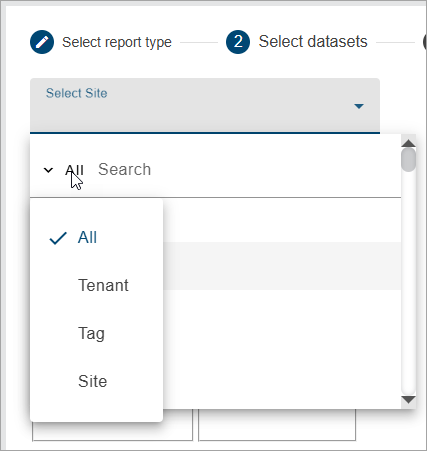This screenshot has width=427, height=451.
Task: Click the Search input field
Action: point(247,169)
